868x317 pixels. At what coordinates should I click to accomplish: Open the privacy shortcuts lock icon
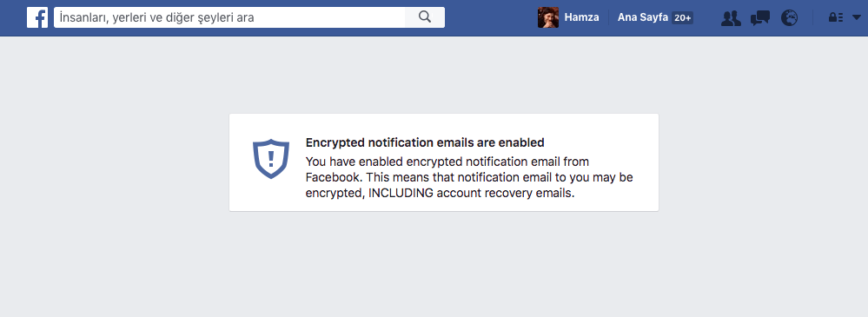(835, 17)
